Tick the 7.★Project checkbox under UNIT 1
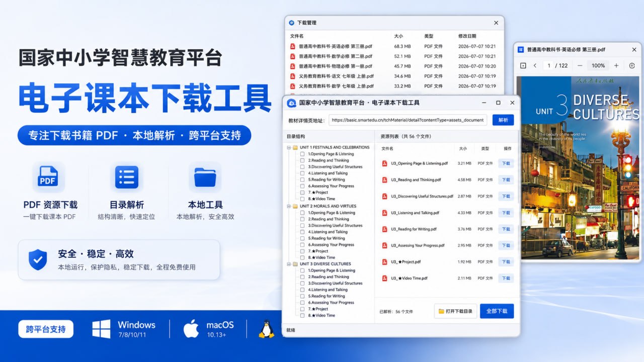The height and width of the screenshot is (362, 644). tap(302, 193)
